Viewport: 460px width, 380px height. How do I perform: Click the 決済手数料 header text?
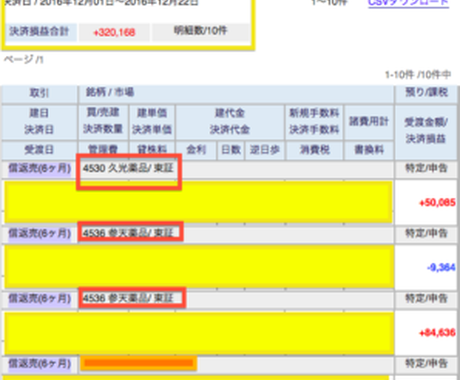point(314,129)
